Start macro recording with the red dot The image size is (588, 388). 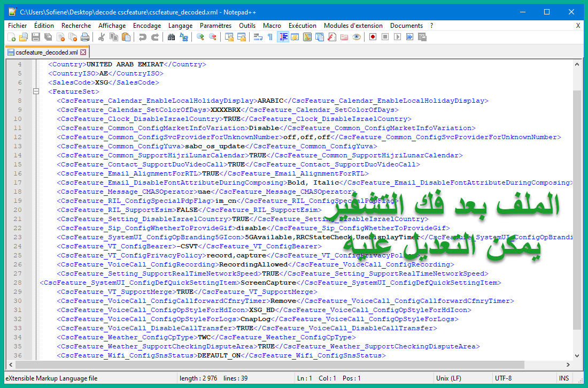(373, 37)
